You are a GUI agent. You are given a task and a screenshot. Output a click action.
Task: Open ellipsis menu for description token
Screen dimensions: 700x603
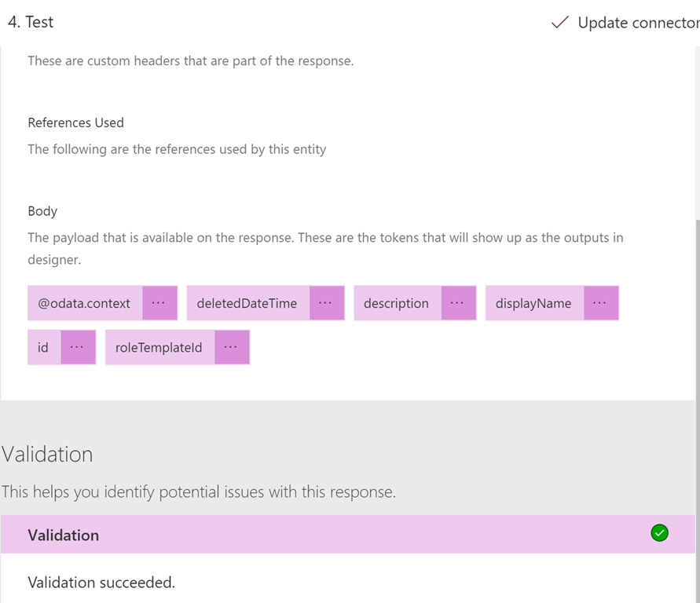[x=458, y=303]
